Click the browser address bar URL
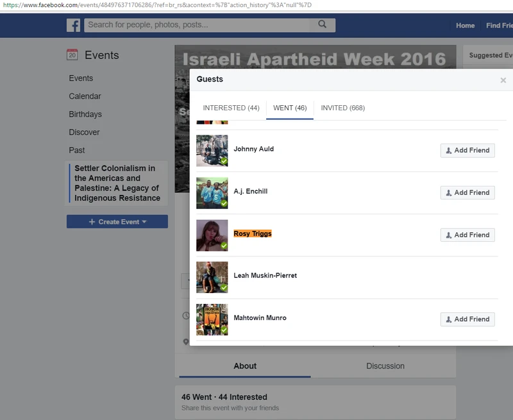The width and height of the screenshot is (513, 420). (157, 5)
